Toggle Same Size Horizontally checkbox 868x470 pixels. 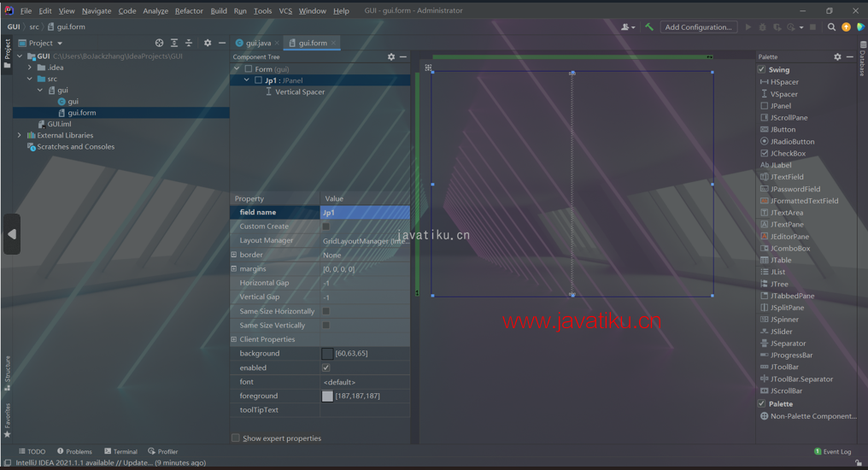pyautogui.click(x=325, y=311)
